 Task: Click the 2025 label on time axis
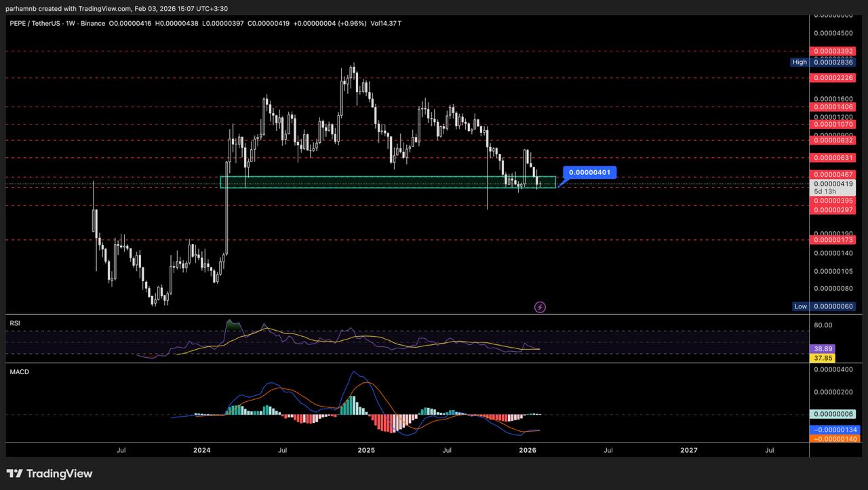point(366,449)
